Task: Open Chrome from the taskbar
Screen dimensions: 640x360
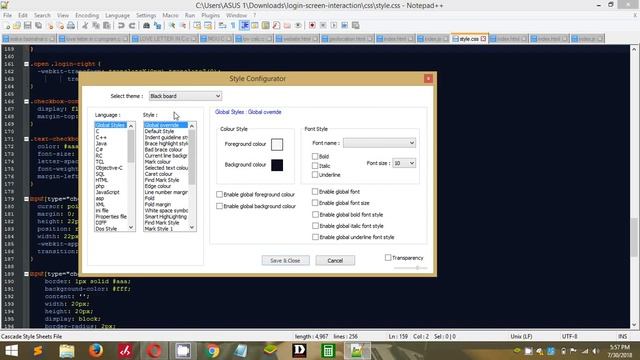Action: click(x=212, y=351)
